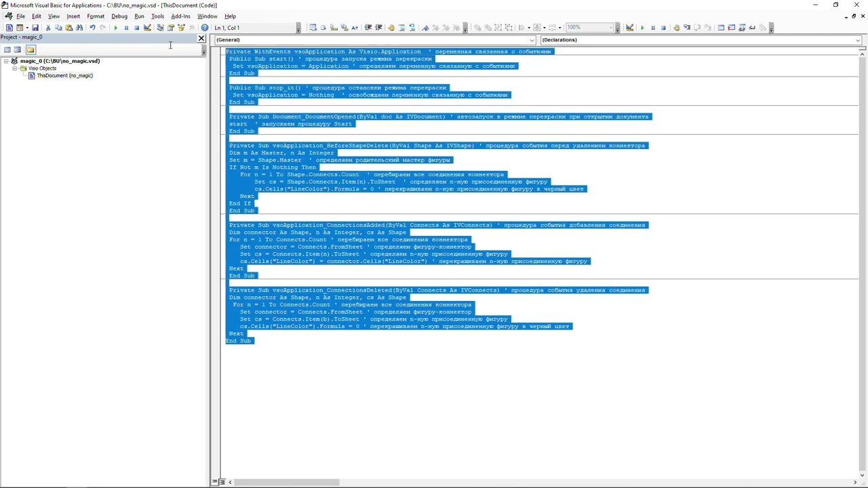
Task: Toggle Design Mode on Standard toolbar
Action: click(x=147, y=28)
